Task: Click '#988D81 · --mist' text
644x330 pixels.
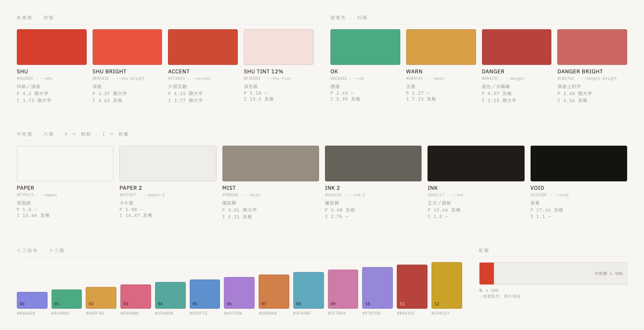Action: tap(241, 195)
